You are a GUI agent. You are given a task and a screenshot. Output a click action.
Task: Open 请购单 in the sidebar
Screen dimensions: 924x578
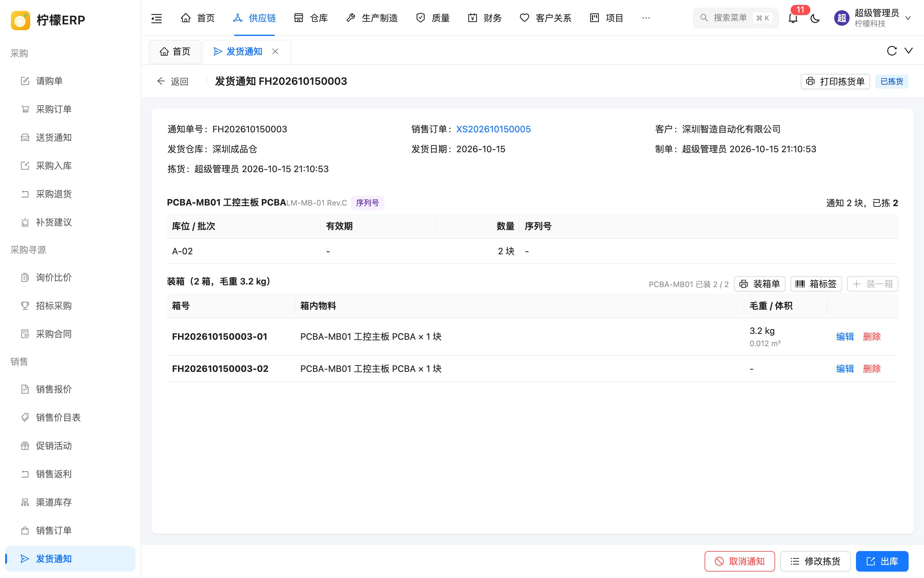pyautogui.click(x=70, y=81)
